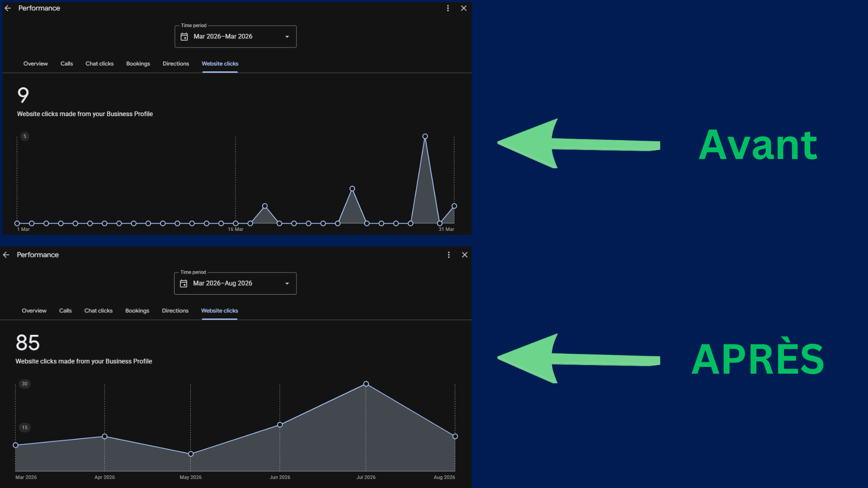The width and height of the screenshot is (868, 488).
Task: Click calendar icon beside Mar 2026–Aug 2026
Action: (x=184, y=283)
